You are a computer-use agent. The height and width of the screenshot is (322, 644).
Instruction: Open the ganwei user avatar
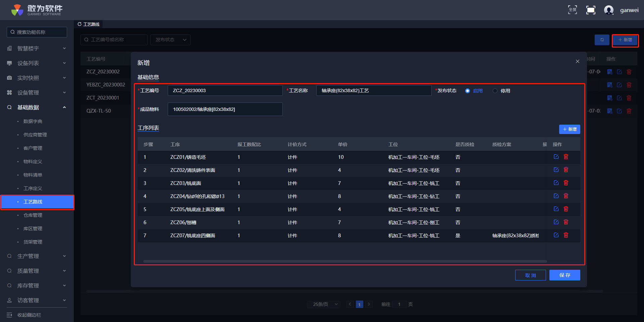608,10
